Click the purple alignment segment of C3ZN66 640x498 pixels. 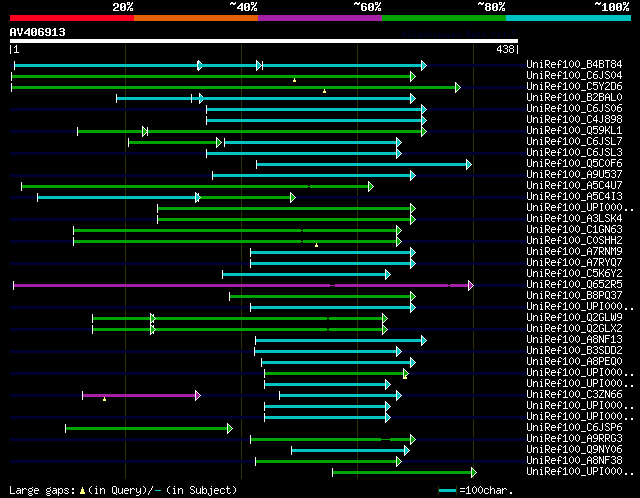(x=139, y=395)
